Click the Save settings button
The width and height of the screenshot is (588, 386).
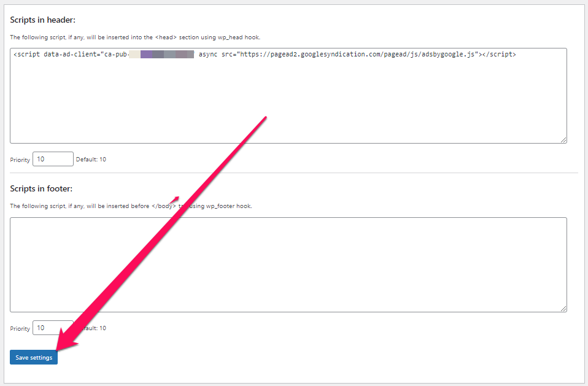(x=34, y=357)
